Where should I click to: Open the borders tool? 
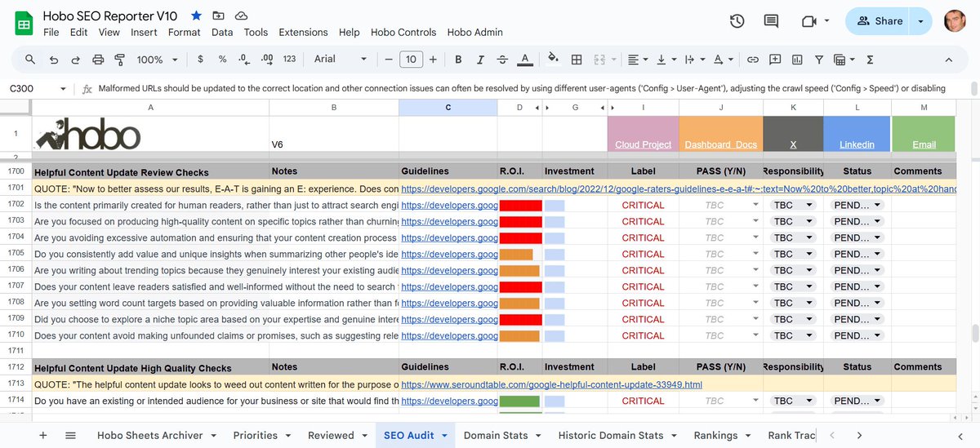click(577, 60)
